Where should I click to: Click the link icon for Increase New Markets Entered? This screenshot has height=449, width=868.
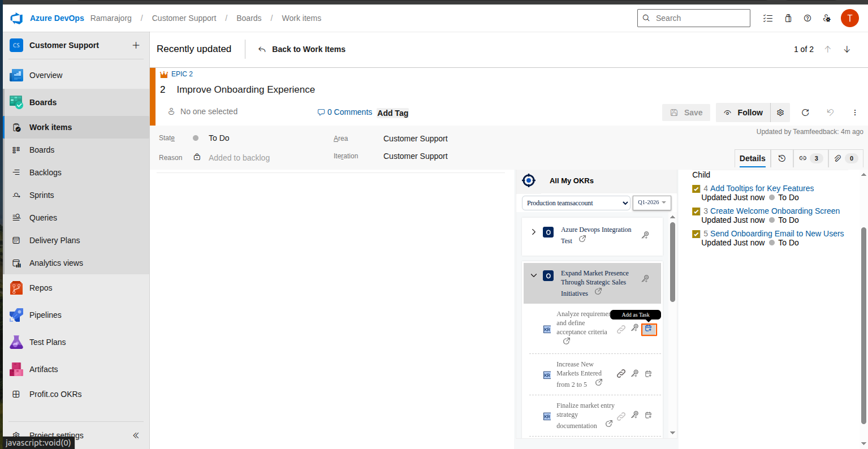click(x=621, y=374)
